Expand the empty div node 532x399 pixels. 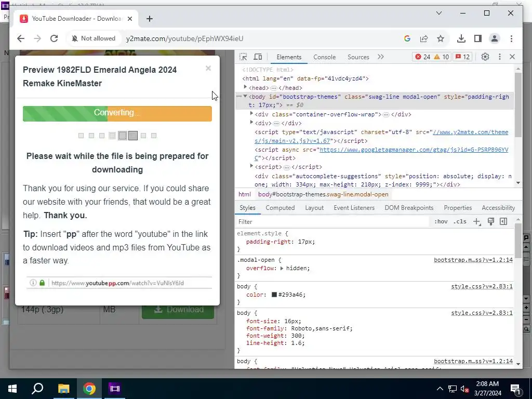tap(251, 123)
